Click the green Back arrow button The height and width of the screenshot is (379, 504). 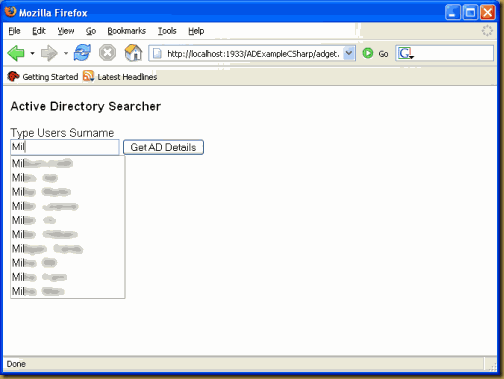[16, 53]
